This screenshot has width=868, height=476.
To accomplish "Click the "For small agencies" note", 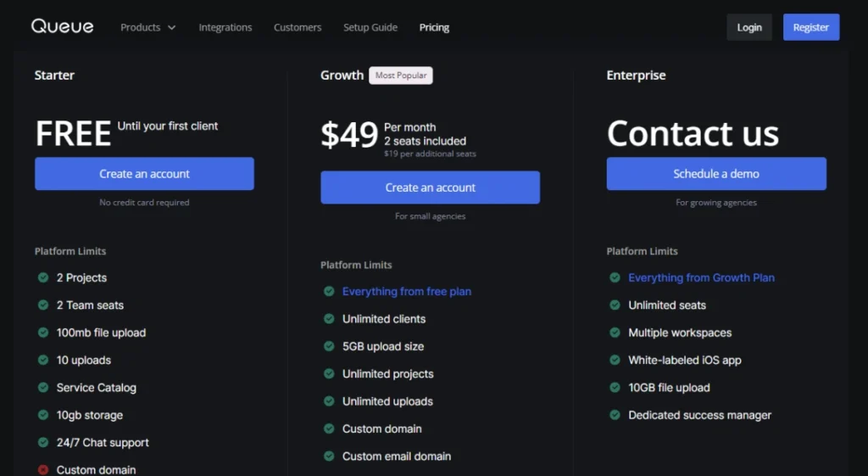I will coord(430,216).
